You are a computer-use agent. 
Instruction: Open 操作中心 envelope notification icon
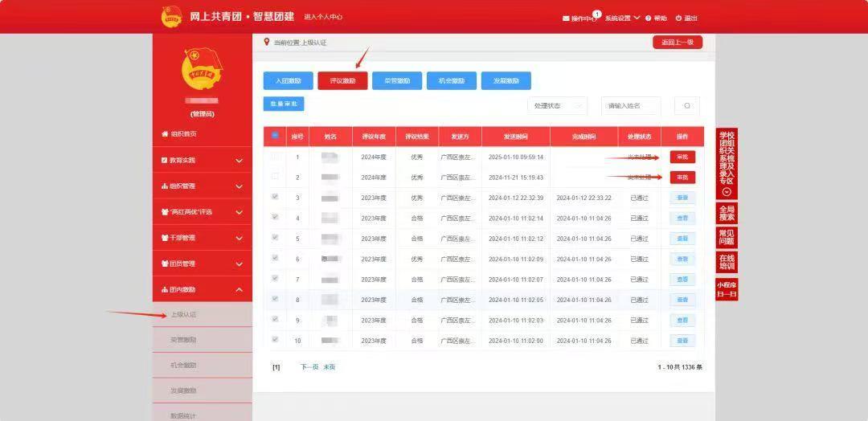pos(566,18)
